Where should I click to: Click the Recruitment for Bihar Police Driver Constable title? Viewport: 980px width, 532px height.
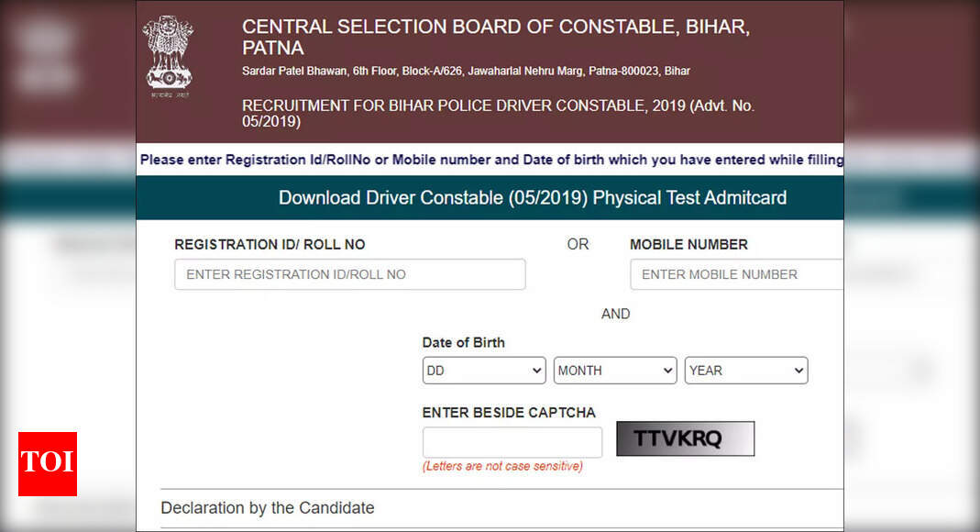(x=498, y=113)
